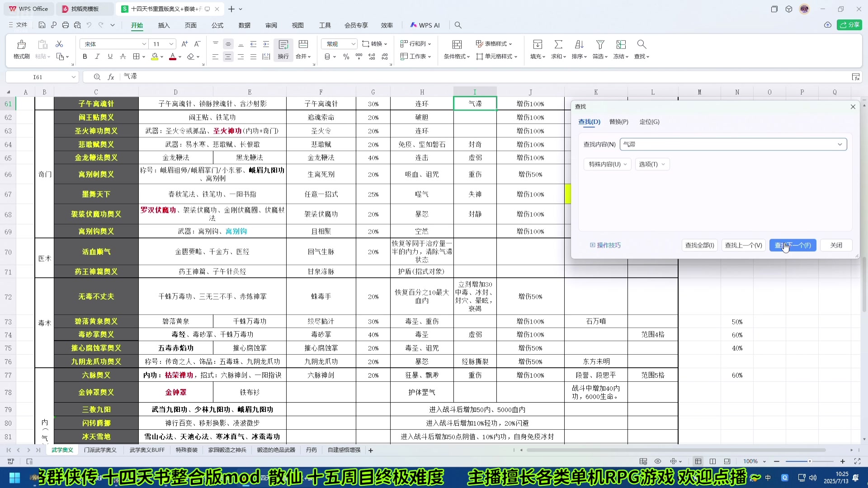Click the Filter (筛选) funnel icon
The height and width of the screenshot is (488, 868).
(x=600, y=49)
